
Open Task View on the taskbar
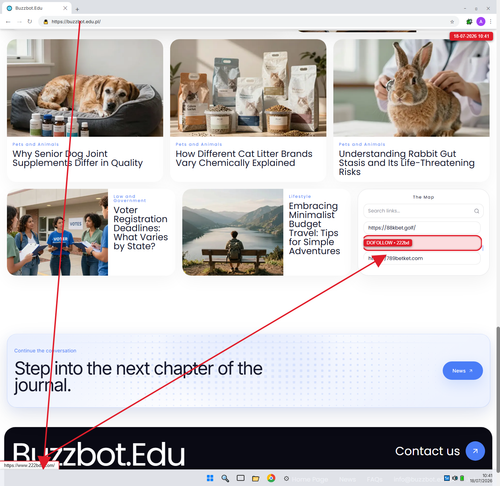tap(241, 478)
